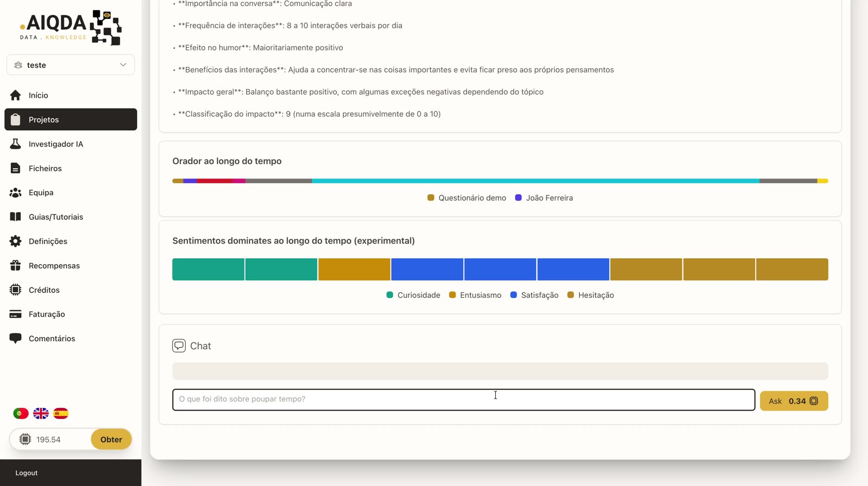
Task: Click the Curiosidade legend entry
Action: 413,295
